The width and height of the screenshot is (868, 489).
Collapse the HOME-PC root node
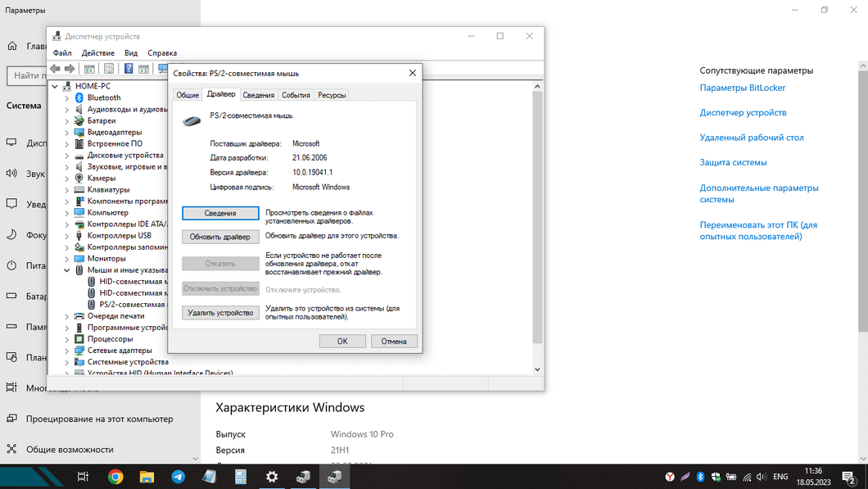(56, 86)
